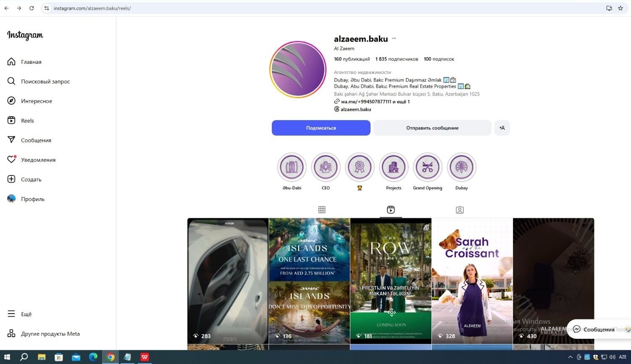Click Отправить сообщение button

coord(432,128)
